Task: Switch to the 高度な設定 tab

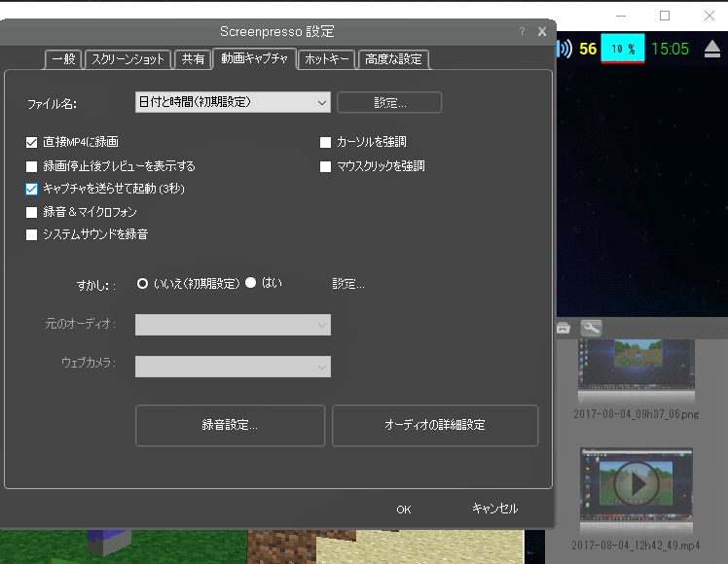Action: tap(393, 59)
